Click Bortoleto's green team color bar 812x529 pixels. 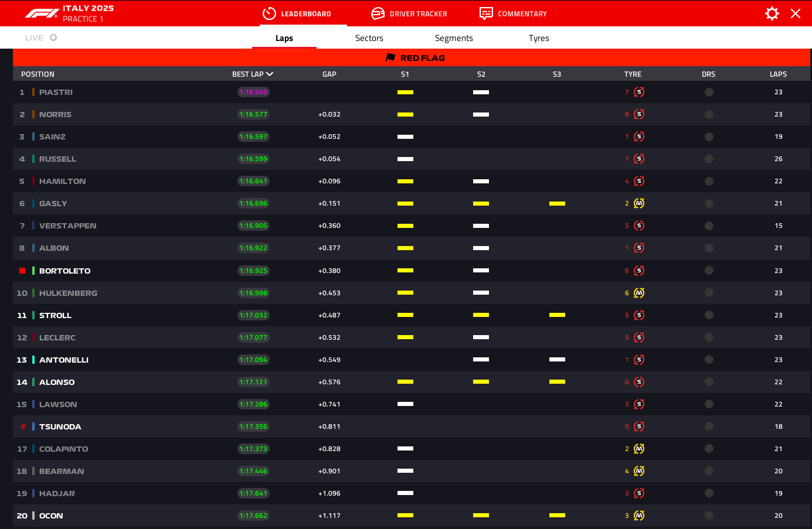coord(33,271)
